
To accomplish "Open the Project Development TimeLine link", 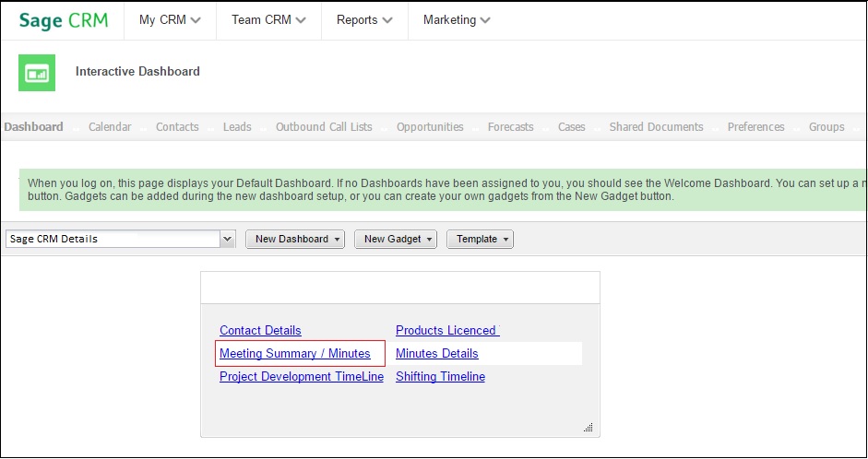I will coord(302,377).
